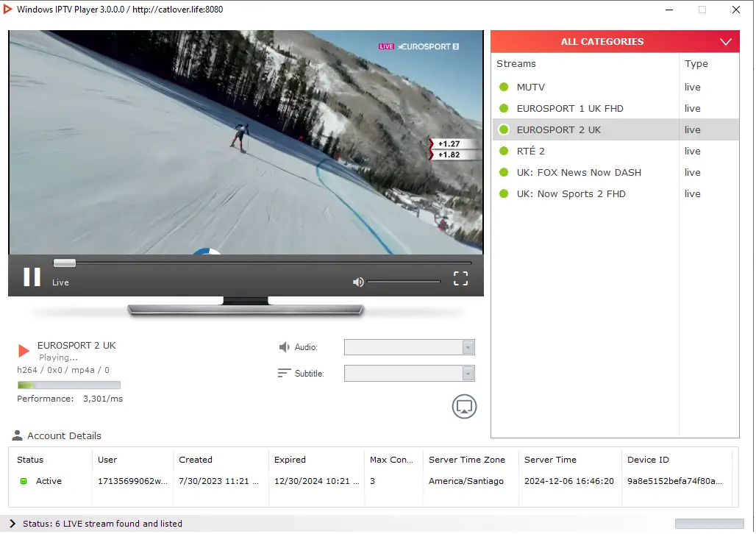Open the ALL CATEGORIES dropdown

point(615,41)
